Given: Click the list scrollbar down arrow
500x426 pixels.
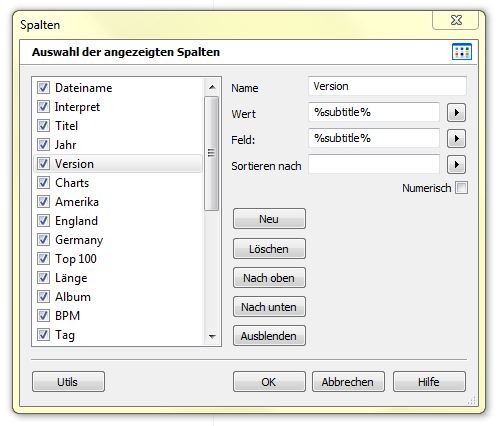Looking at the screenshot, I should click(x=212, y=336).
